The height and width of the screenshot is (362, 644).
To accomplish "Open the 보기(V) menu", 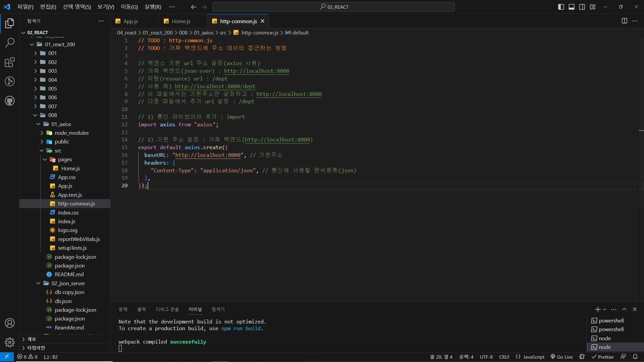I will [x=106, y=7].
